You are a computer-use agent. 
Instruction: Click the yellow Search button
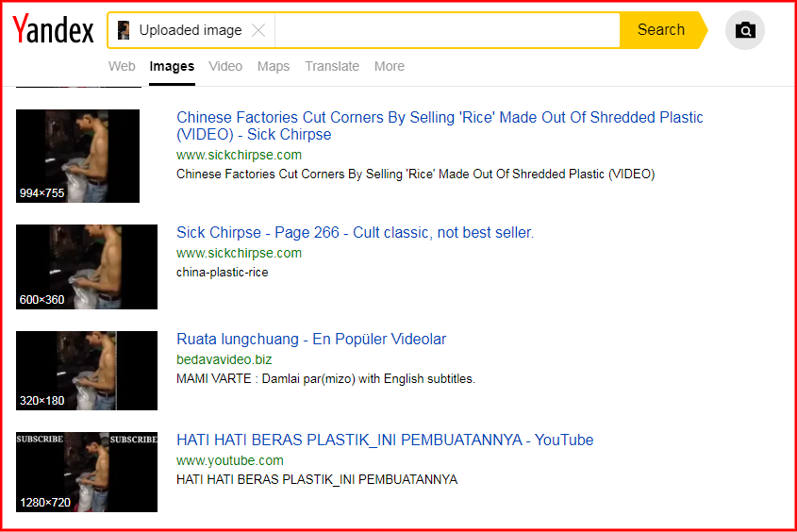661,30
